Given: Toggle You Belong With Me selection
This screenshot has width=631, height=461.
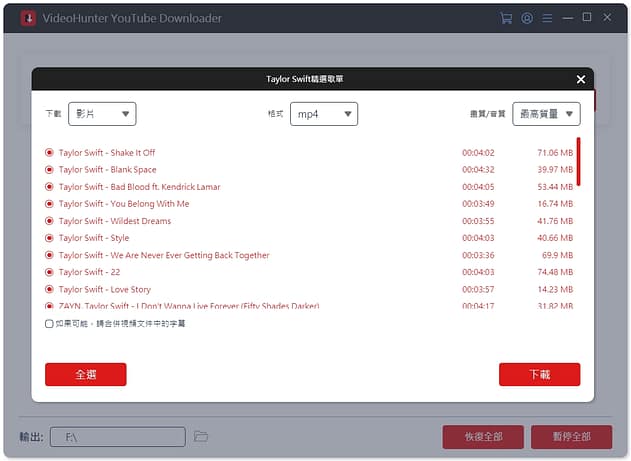Looking at the screenshot, I should (49, 204).
